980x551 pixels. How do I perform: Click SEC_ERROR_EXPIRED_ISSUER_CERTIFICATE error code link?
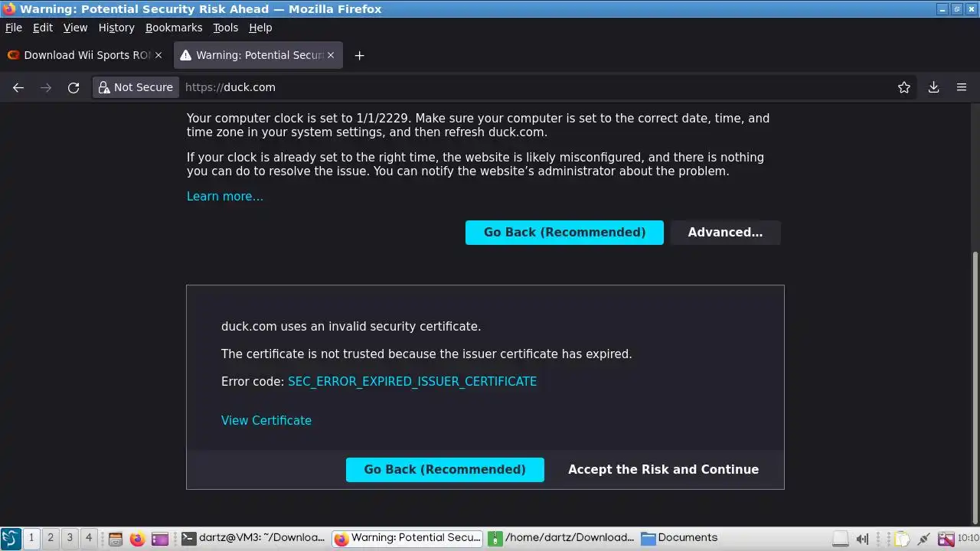(412, 382)
